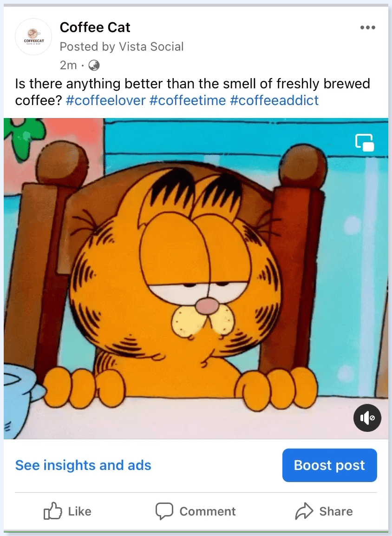Open the #coffeelover hashtag
Screen dimensions: 392x536
tap(105, 100)
